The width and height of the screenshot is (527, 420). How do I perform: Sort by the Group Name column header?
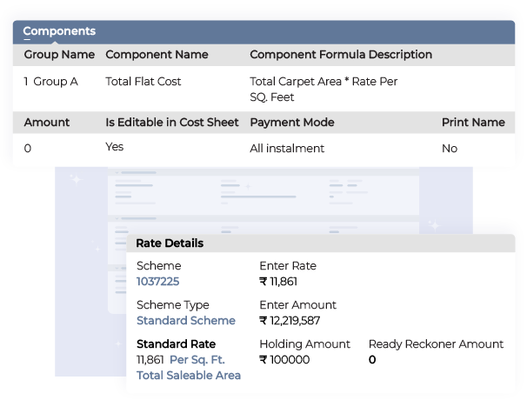click(59, 55)
